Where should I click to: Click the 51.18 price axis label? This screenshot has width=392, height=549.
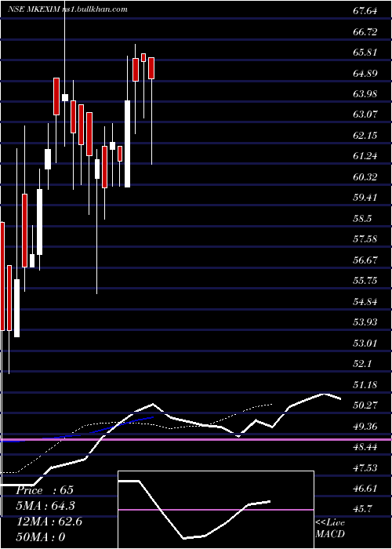click(x=365, y=384)
